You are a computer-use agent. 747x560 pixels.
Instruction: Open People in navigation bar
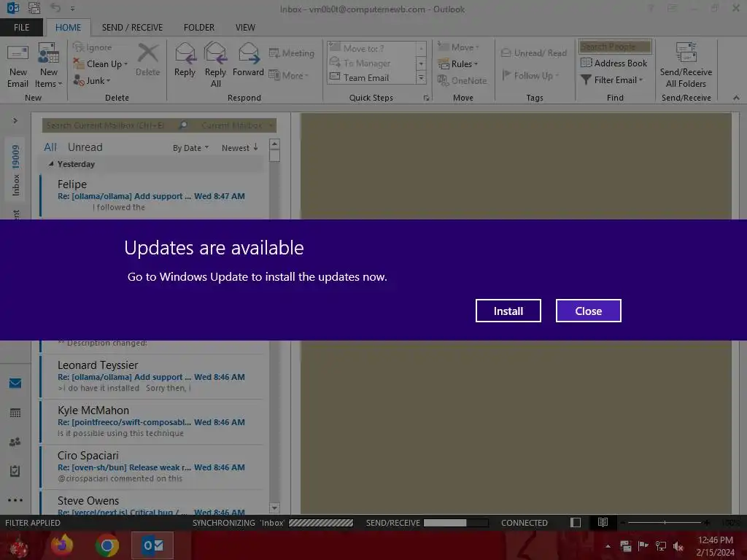pyautogui.click(x=15, y=442)
